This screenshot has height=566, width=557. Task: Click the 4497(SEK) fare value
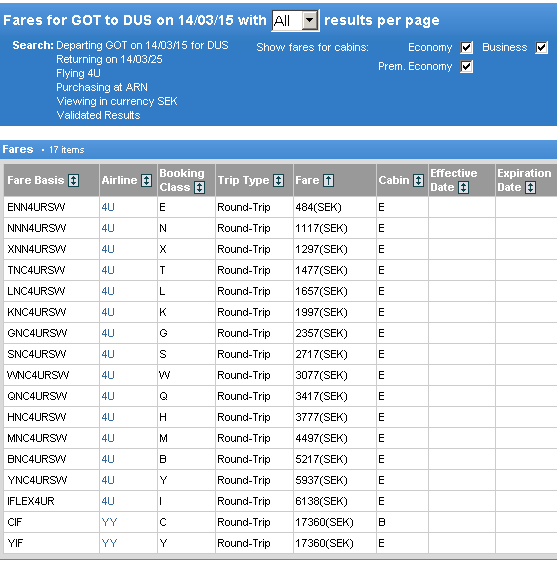321,438
